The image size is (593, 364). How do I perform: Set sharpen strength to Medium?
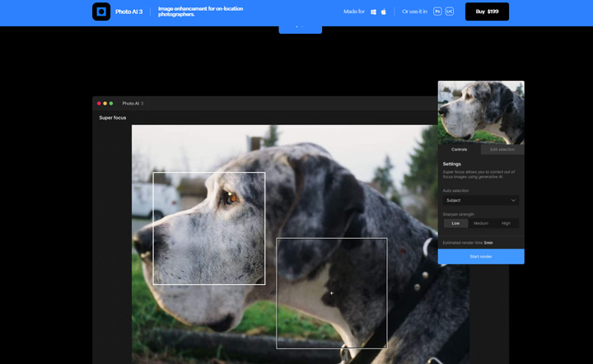point(481,223)
